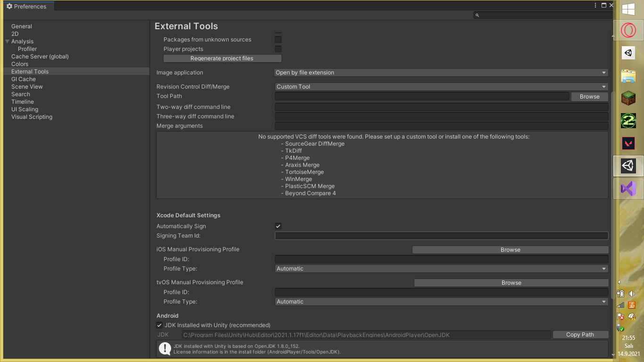Screen dimensions: 644x362
Task: Open File Explorer from the taskbar
Action: coord(628,75)
